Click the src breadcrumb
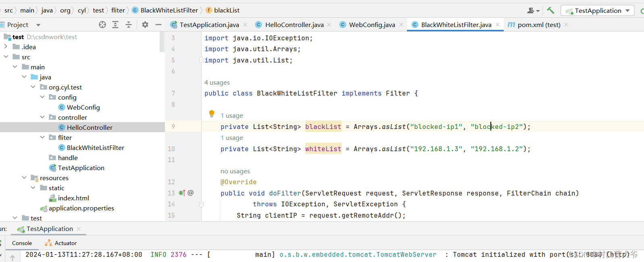Image resolution: width=644 pixels, height=262 pixels. pos(8,10)
